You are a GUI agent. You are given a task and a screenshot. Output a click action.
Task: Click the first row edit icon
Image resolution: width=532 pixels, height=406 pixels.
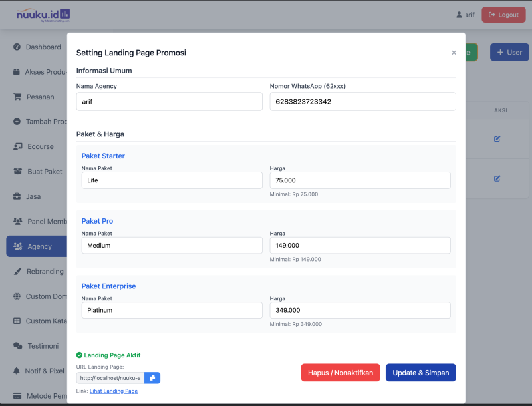[x=497, y=139]
